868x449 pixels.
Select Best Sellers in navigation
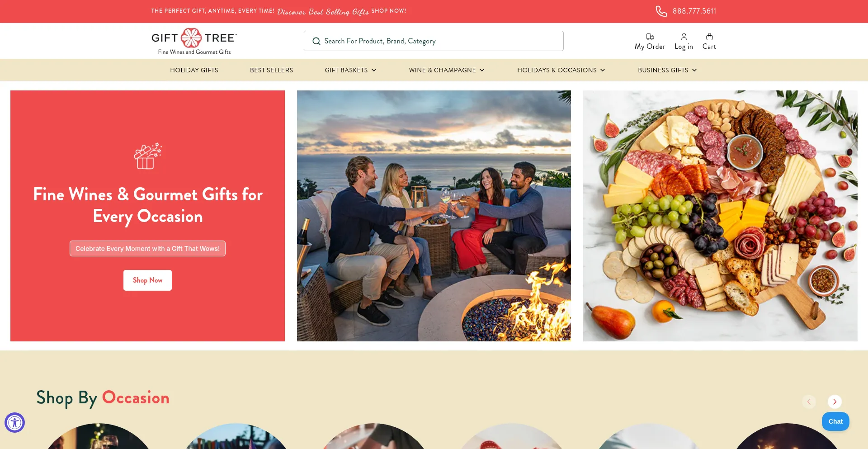click(271, 70)
